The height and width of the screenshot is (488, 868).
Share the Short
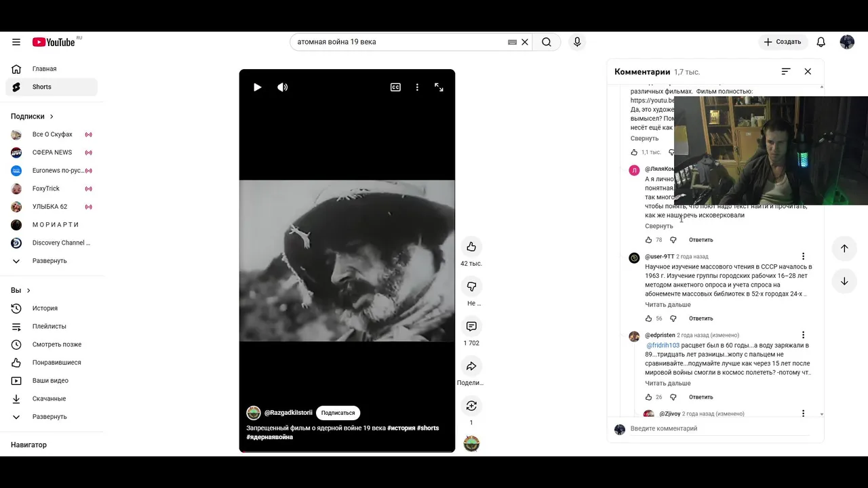pyautogui.click(x=471, y=367)
